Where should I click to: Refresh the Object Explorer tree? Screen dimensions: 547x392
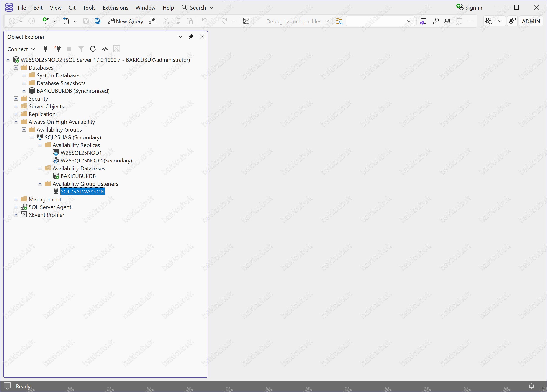tap(93, 49)
